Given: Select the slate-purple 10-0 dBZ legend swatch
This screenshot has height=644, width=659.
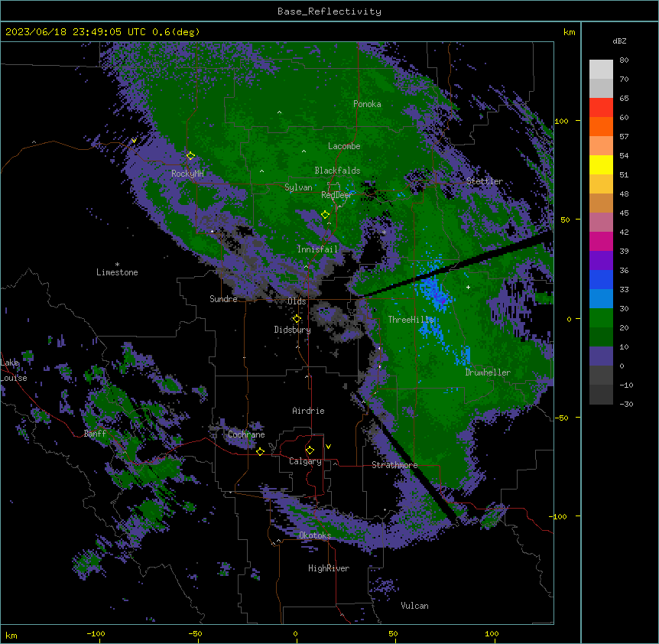Looking at the screenshot, I should [x=601, y=356].
